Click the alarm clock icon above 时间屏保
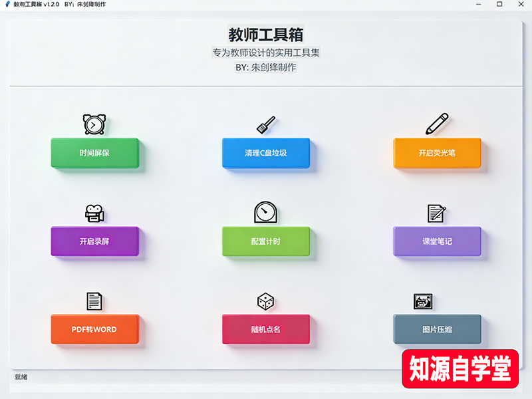 coord(94,124)
